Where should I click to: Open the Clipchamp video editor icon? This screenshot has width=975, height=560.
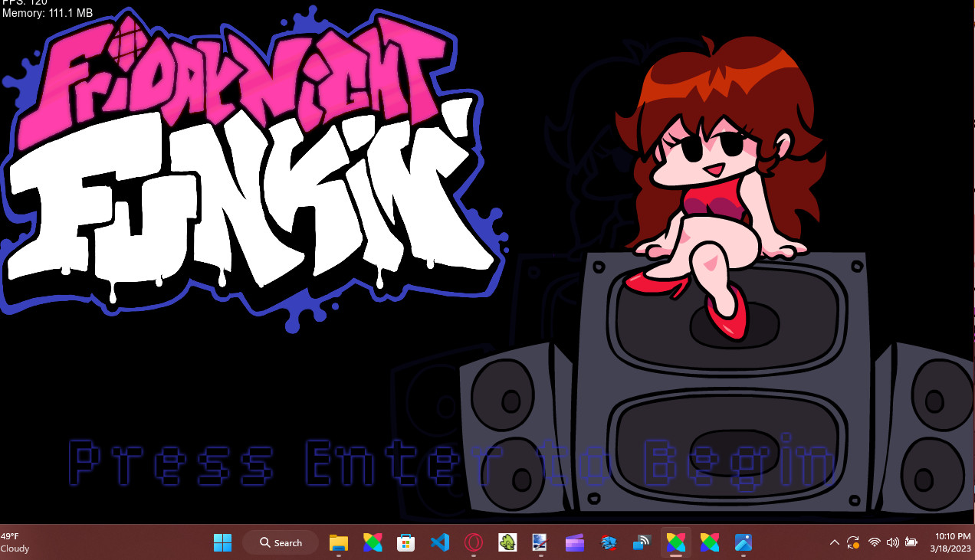(x=575, y=542)
